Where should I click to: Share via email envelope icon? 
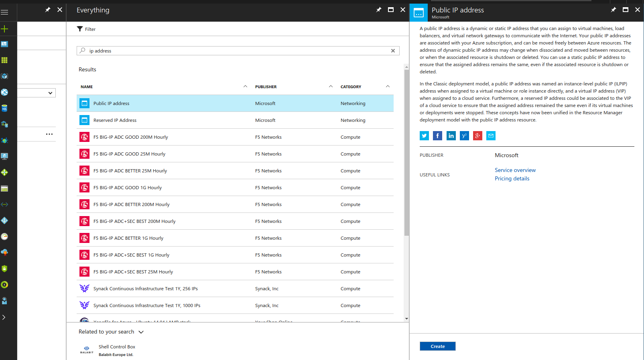[x=491, y=136]
